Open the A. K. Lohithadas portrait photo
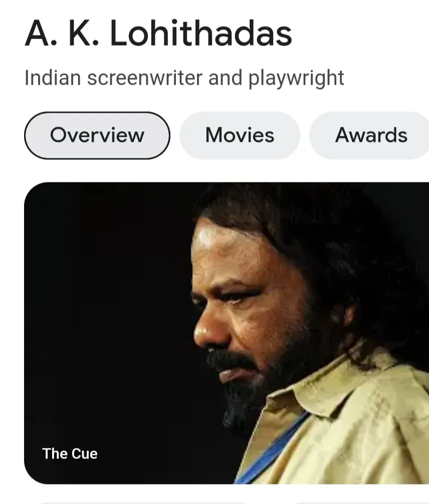 click(227, 333)
